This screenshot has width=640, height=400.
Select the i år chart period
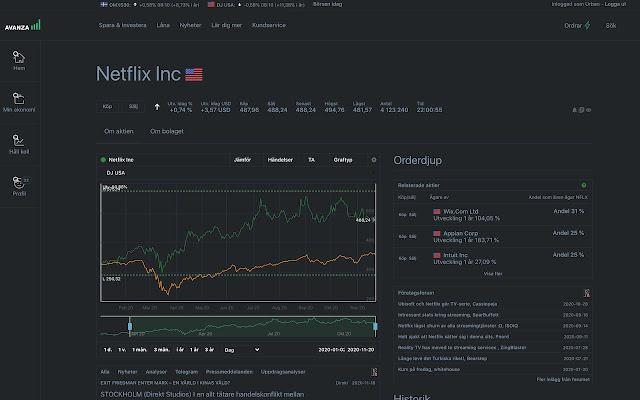[180, 350]
